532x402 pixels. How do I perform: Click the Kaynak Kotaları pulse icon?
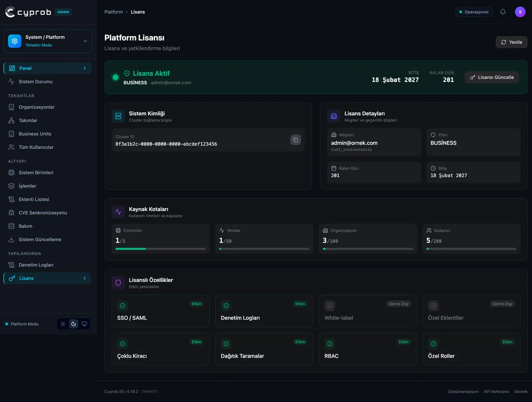tap(118, 212)
